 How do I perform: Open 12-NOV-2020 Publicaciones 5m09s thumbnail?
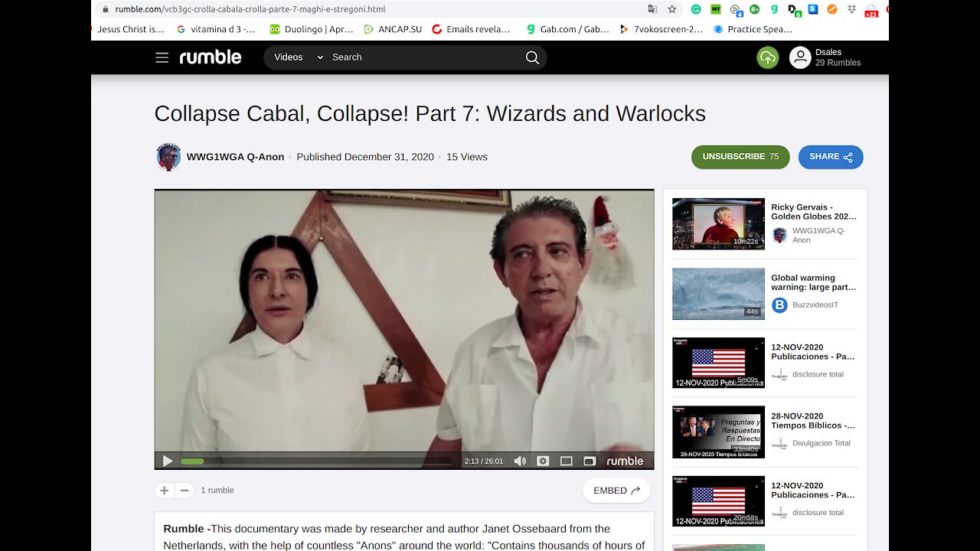(718, 363)
